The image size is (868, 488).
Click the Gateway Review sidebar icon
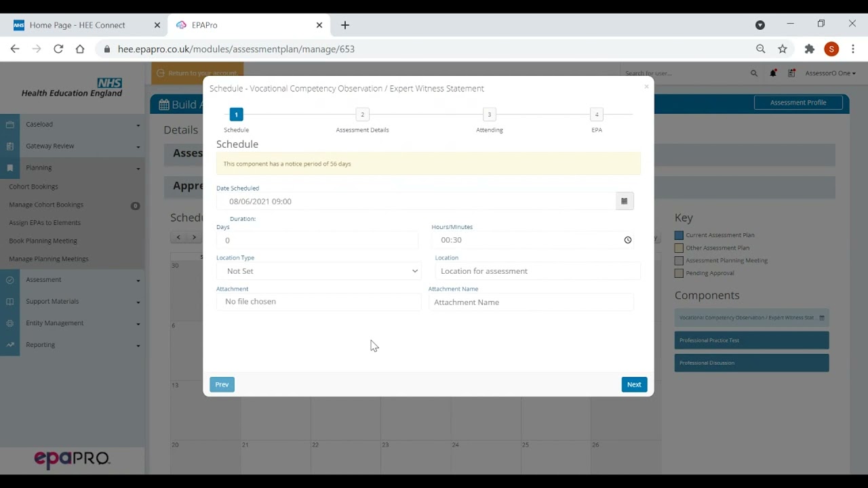point(9,146)
